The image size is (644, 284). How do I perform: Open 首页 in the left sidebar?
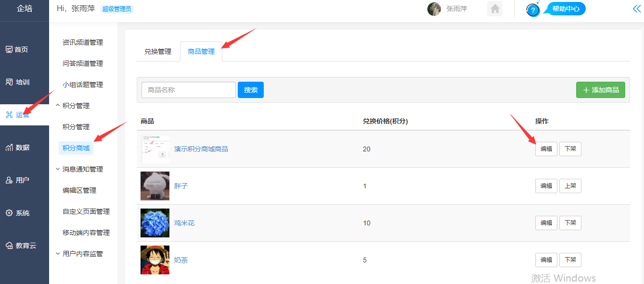coord(17,49)
